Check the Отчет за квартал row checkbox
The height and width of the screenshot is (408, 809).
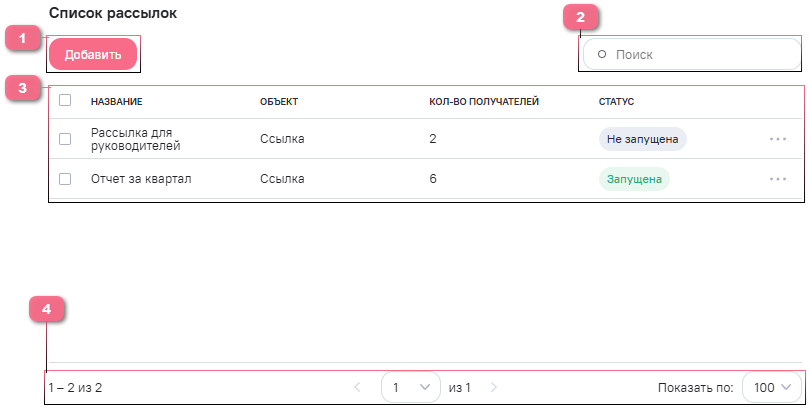[x=65, y=179]
